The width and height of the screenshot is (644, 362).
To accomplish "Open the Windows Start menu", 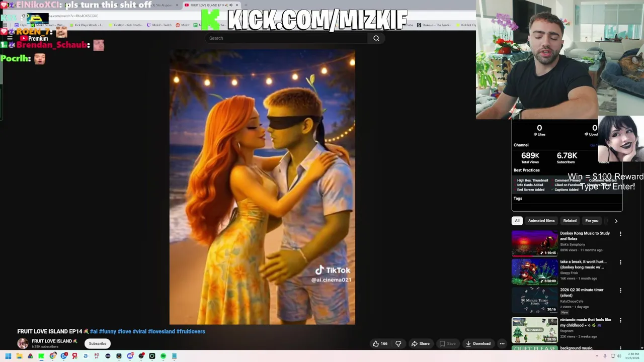I will [8, 356].
